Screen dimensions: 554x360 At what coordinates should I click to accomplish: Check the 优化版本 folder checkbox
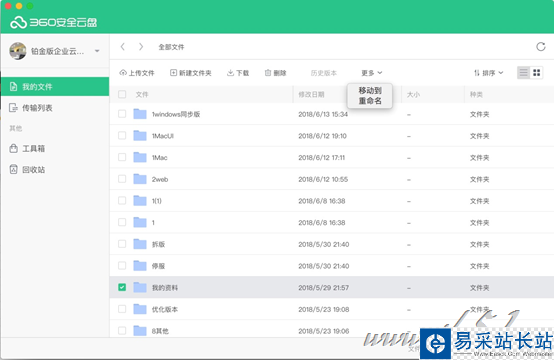coord(122,309)
